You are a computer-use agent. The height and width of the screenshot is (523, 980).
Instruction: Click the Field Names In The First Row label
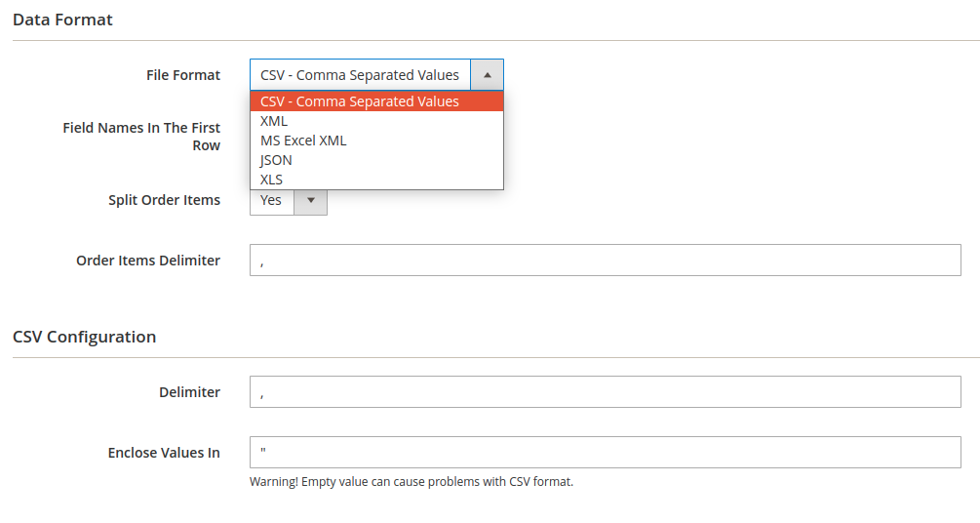coord(141,137)
